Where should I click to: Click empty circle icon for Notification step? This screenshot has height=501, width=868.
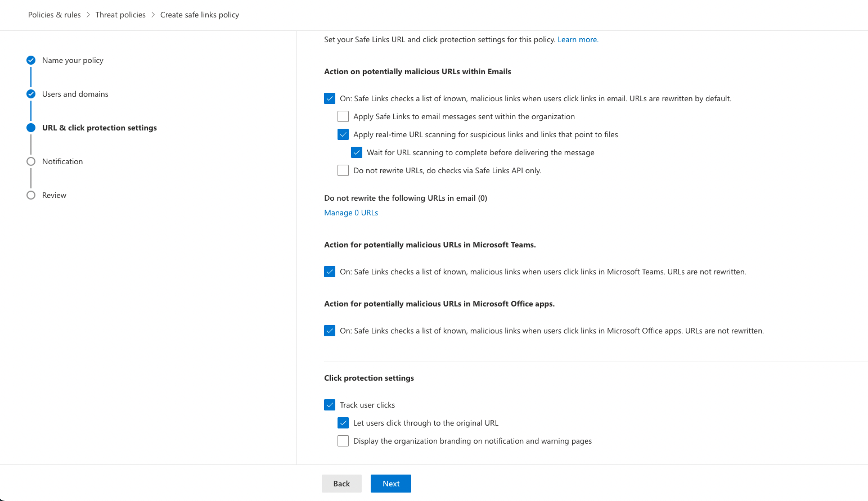pos(31,161)
